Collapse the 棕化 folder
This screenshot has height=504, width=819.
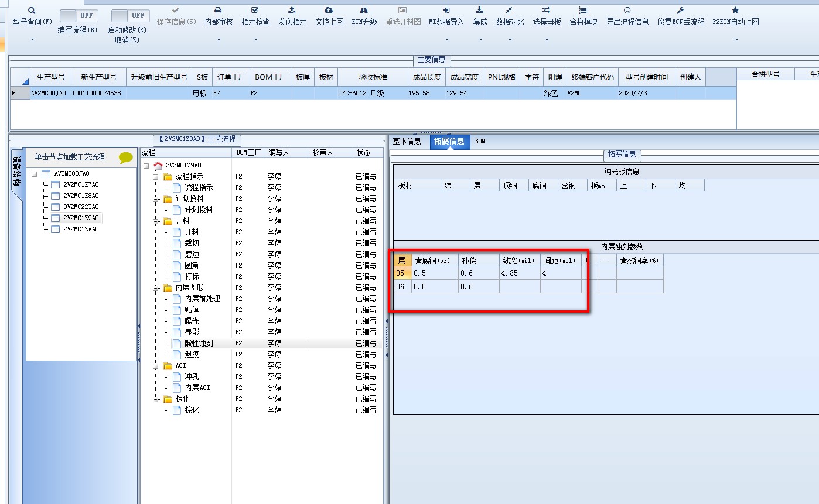pyautogui.click(x=156, y=399)
